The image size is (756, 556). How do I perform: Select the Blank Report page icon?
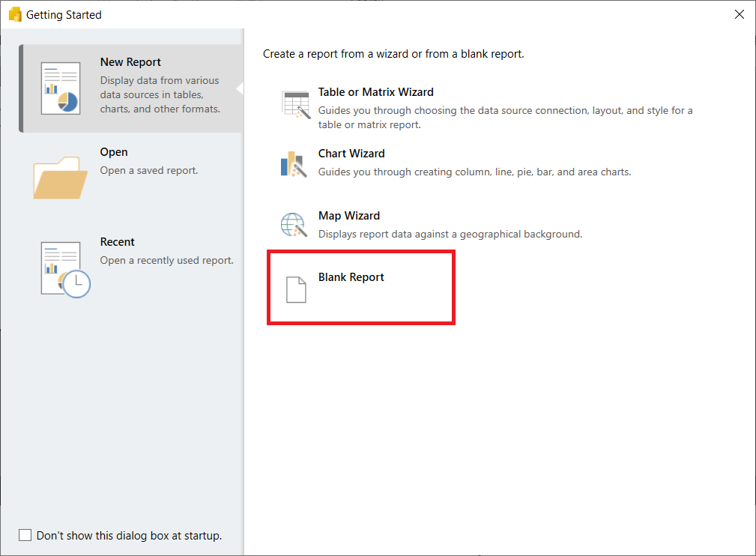point(296,288)
